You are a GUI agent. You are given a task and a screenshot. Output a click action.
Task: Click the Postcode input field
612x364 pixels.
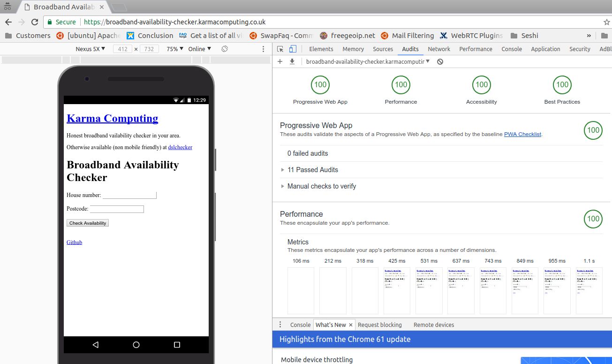tap(117, 209)
